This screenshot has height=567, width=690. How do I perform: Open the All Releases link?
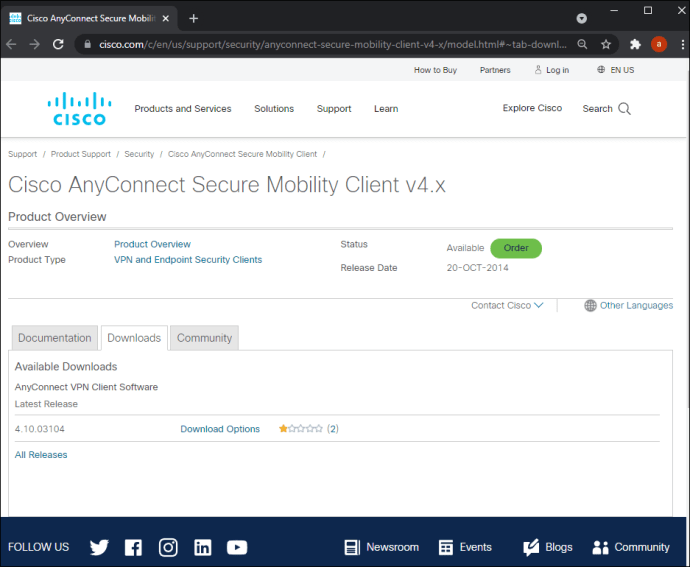(x=41, y=455)
